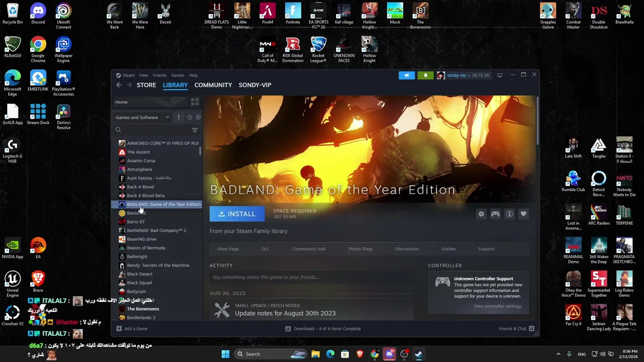Go to the STORE tab
This screenshot has width=644, height=362.
coord(146,85)
